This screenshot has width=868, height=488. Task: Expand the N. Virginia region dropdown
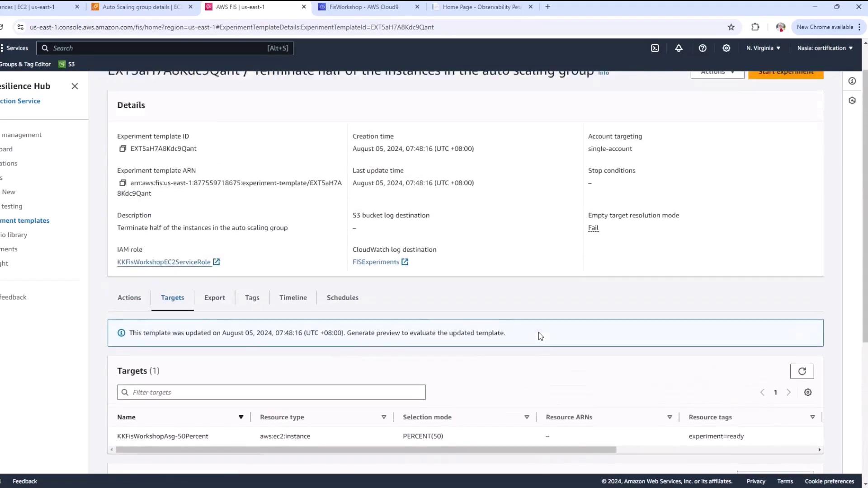click(x=763, y=48)
